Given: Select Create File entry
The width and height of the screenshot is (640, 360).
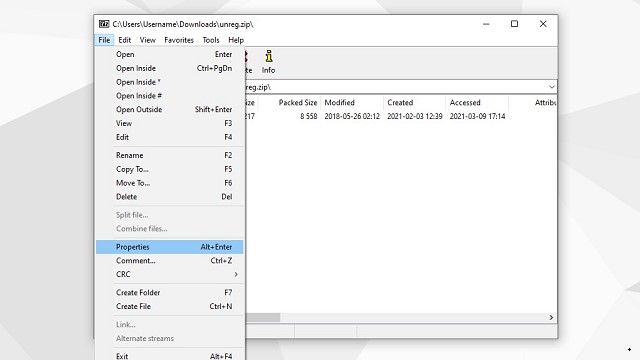Looking at the screenshot, I should click(169, 306).
